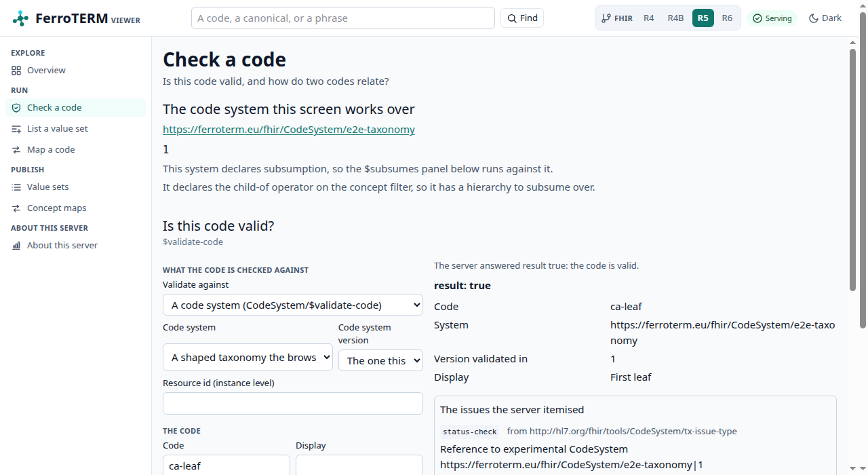Open the Code system dropdown

click(x=248, y=358)
